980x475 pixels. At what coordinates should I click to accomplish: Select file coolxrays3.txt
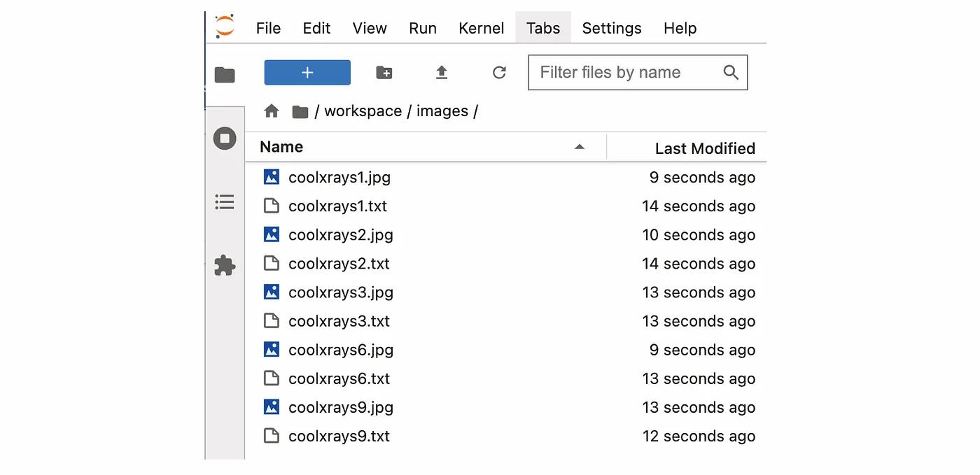click(506, 320)
